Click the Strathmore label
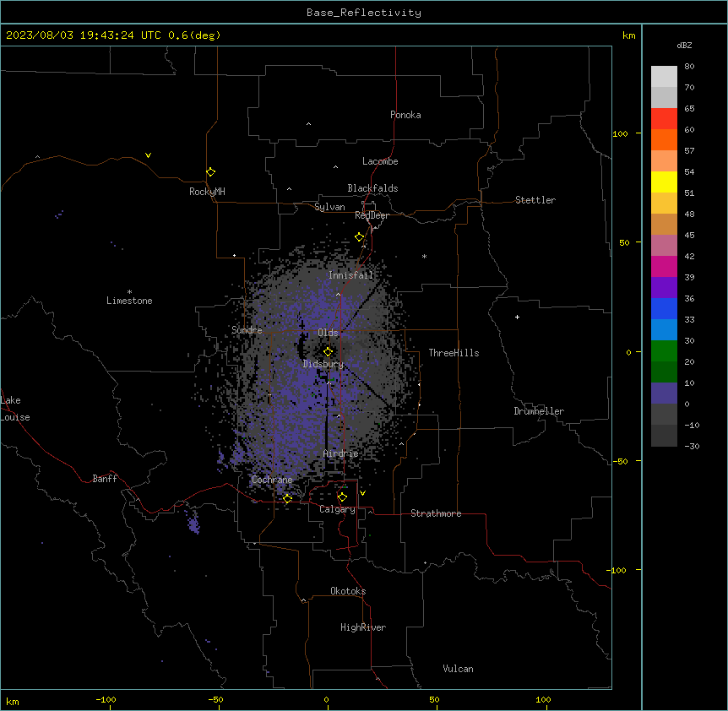The height and width of the screenshot is (711, 728). tap(436, 513)
